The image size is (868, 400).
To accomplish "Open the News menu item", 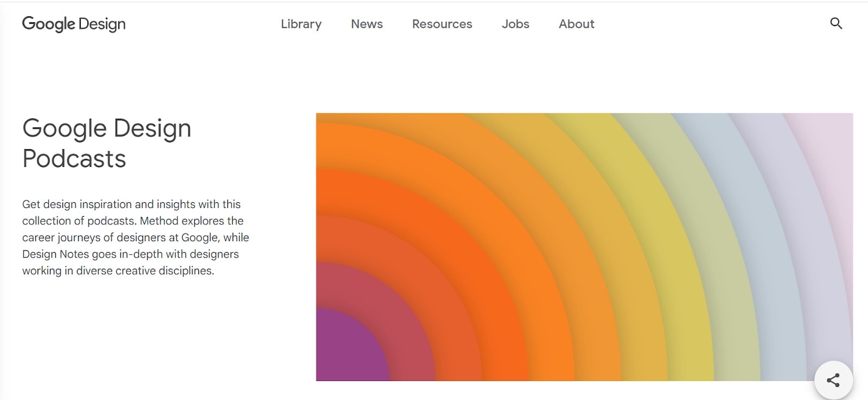I will tap(367, 24).
